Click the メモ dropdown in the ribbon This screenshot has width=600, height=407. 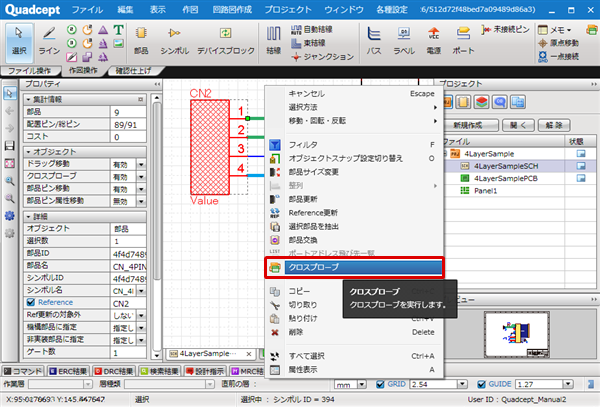pyautogui.click(x=554, y=29)
